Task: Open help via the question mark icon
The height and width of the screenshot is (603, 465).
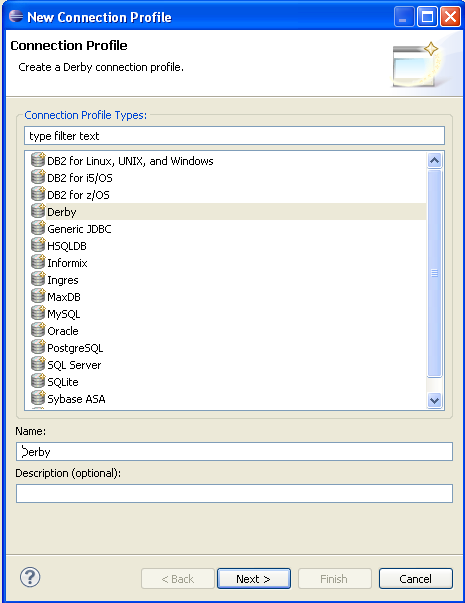Action: (x=30, y=577)
